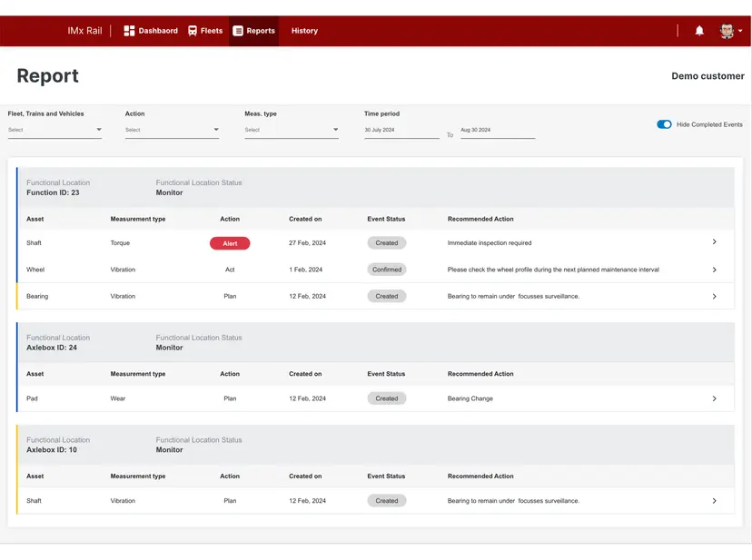This screenshot has width=752, height=560.
Task: Click the Alert badge on the Shaft row
Action: [230, 243]
